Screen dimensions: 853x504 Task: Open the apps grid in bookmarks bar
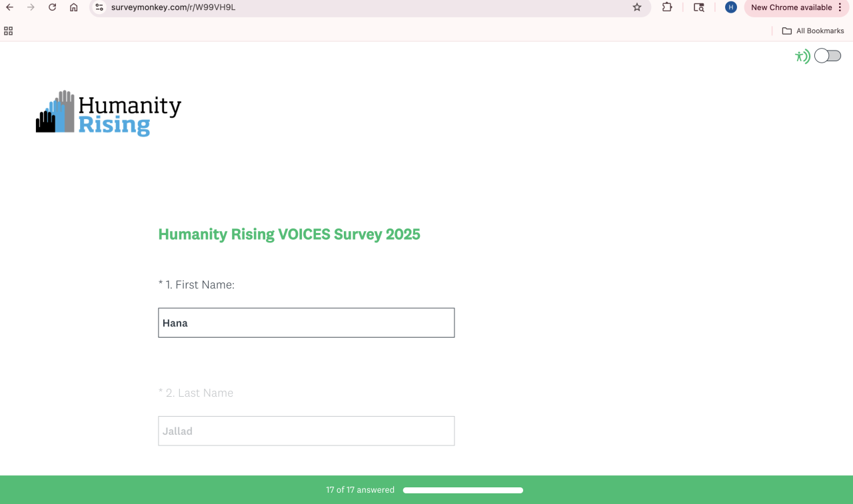point(9,31)
